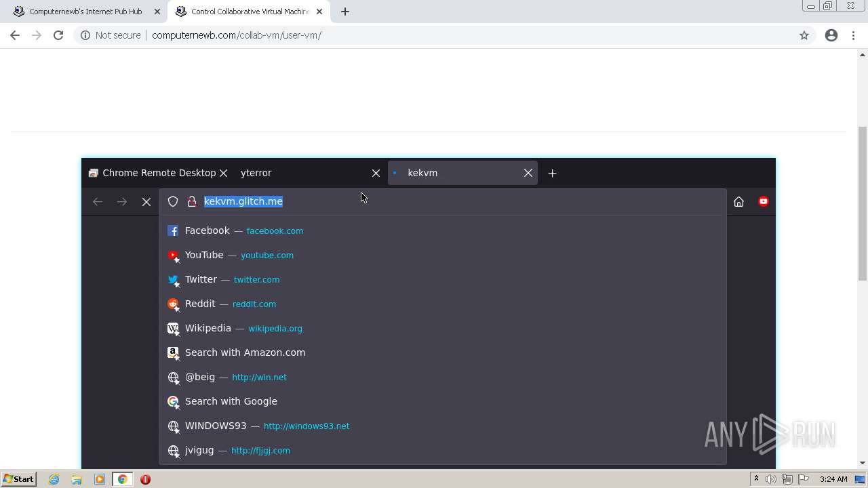Open the volume speaker tray icon
Viewport: 868px width, 488px height.
click(771, 479)
